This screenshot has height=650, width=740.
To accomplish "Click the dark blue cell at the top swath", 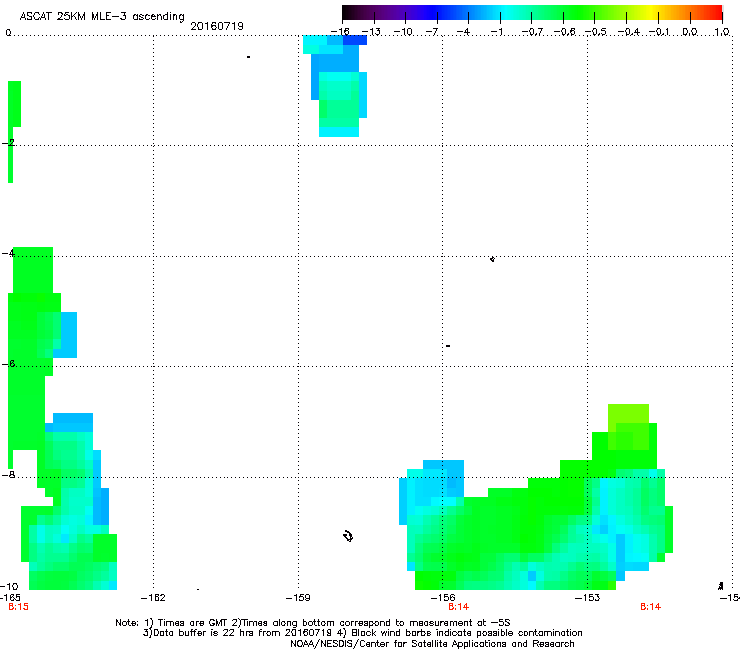I will click(355, 40).
